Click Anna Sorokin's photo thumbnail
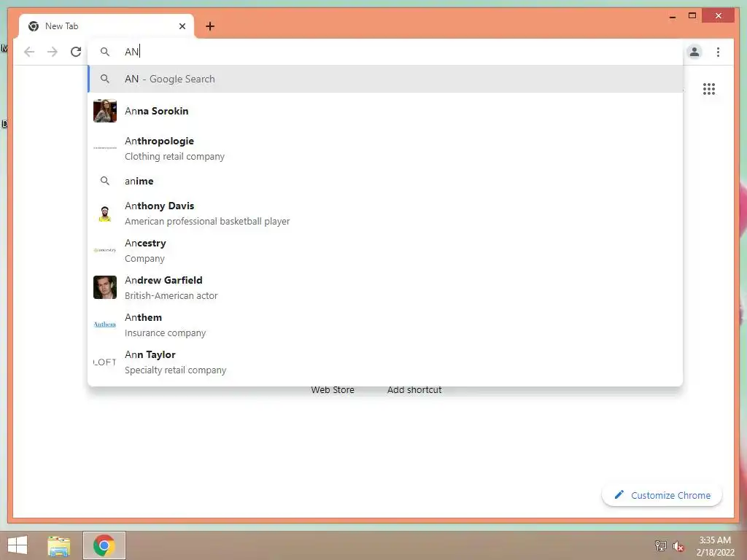This screenshot has height=560, width=747. pos(105,111)
